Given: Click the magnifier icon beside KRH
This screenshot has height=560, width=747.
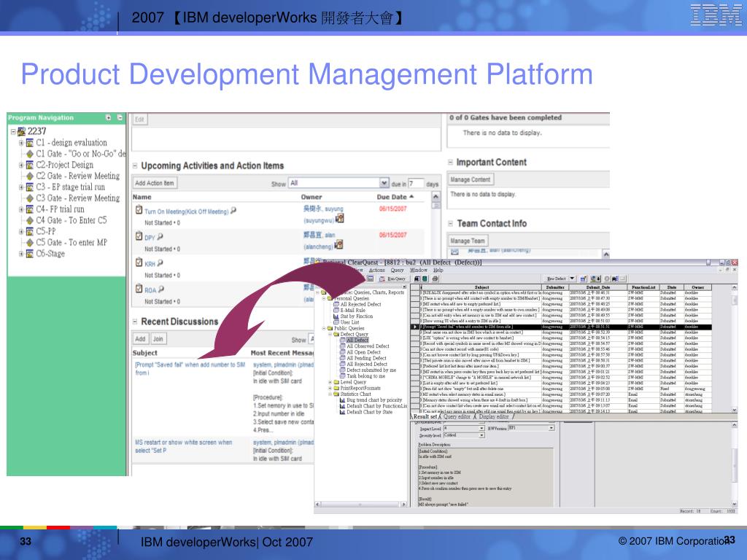Looking at the screenshot, I should click(160, 262).
